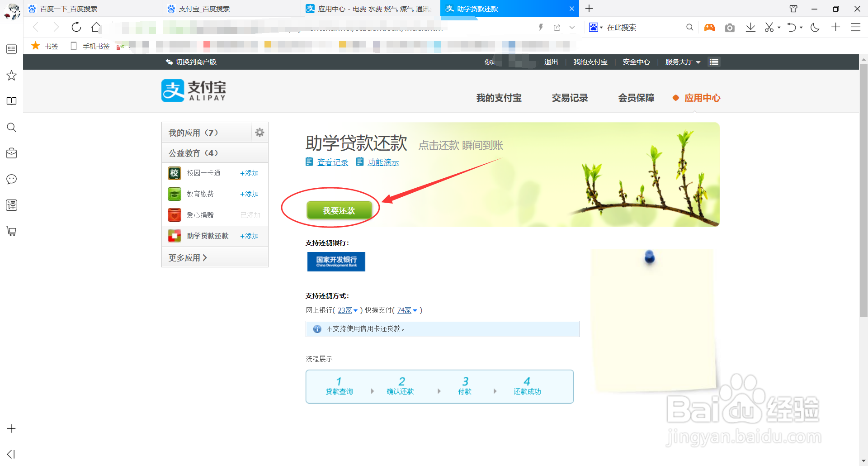This screenshot has height=466, width=868.
Task: Switch to 支付宝_百度搜索 browser tab
Action: (231, 9)
